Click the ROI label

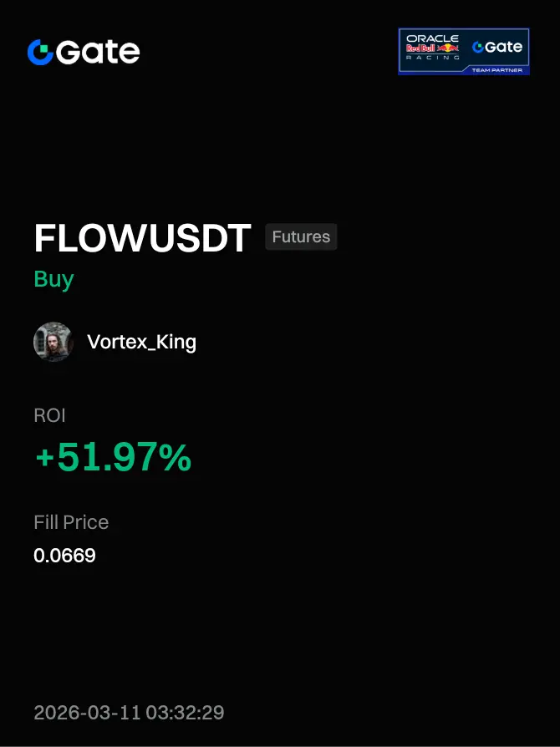point(49,415)
